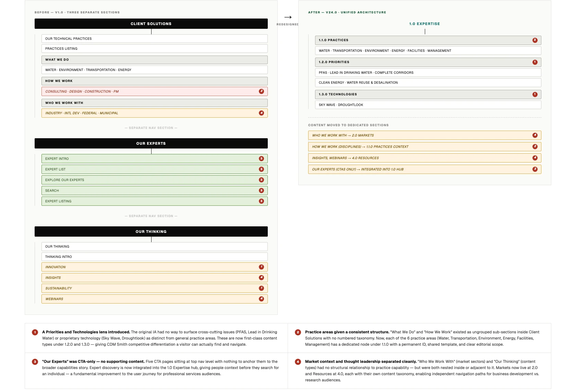This screenshot has height=392, width=576.
Task: Click legend badge 1 for Priorities and Technologies
Action: tap(35, 332)
